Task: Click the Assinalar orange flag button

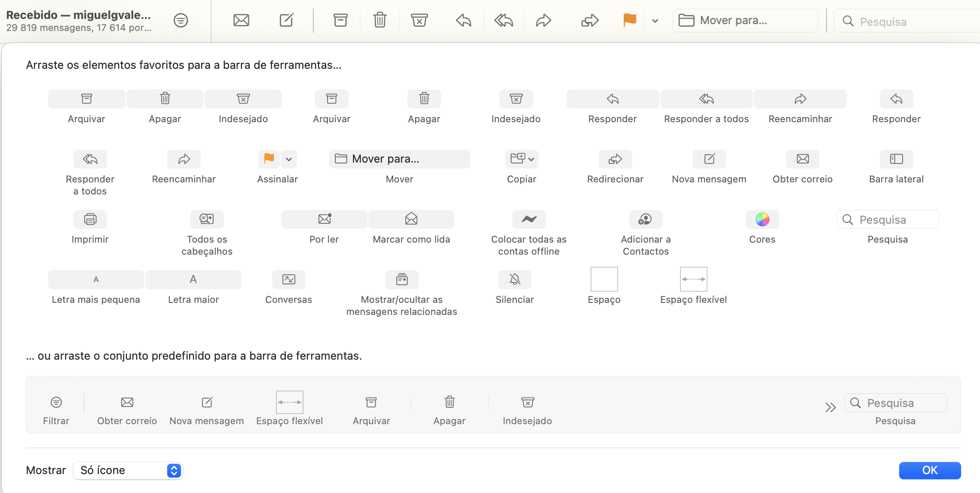Action: pos(269,159)
